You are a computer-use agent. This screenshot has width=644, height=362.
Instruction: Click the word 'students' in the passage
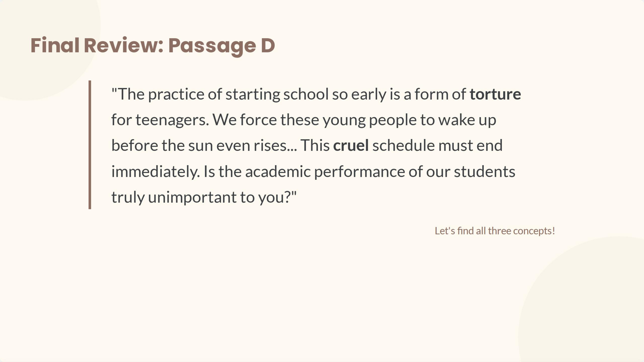pyautogui.click(x=484, y=172)
